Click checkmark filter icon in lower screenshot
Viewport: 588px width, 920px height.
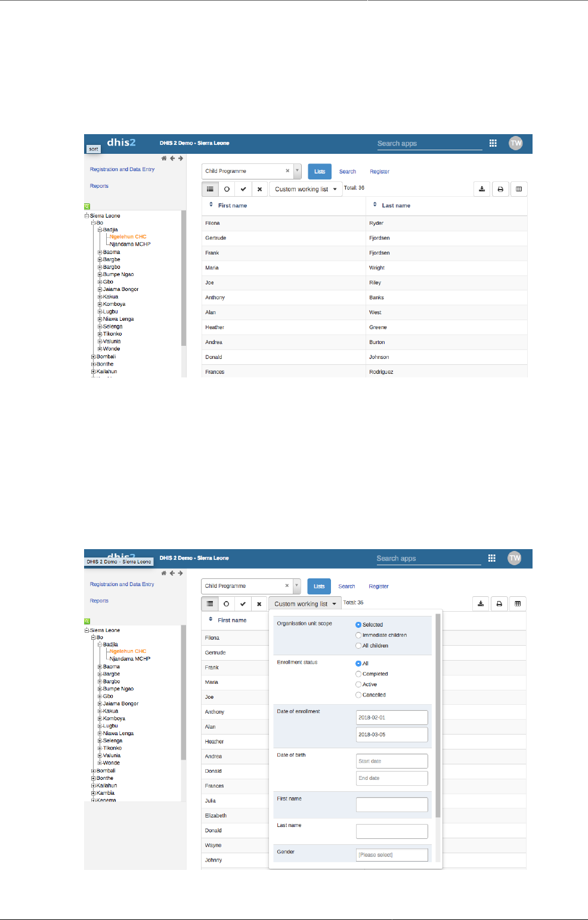(243, 604)
